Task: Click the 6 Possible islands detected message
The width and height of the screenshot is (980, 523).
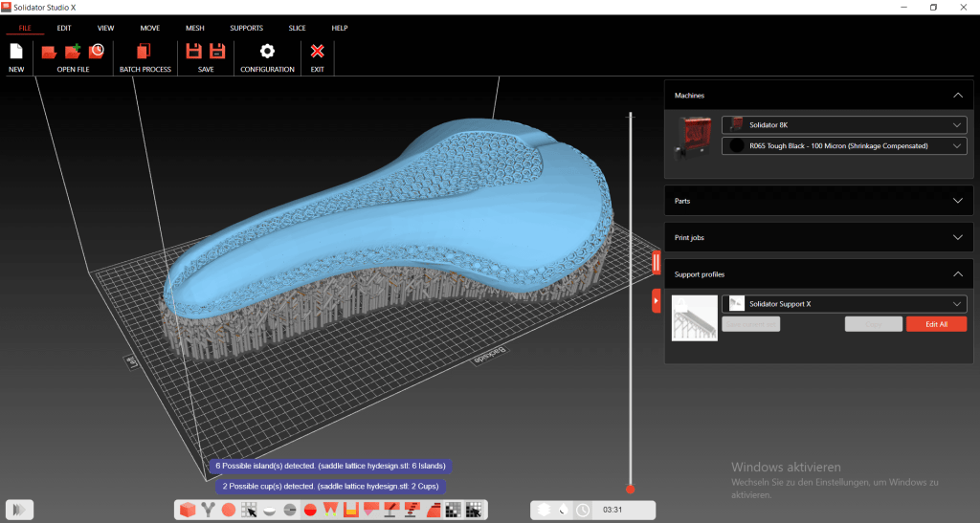Action: pyautogui.click(x=330, y=467)
